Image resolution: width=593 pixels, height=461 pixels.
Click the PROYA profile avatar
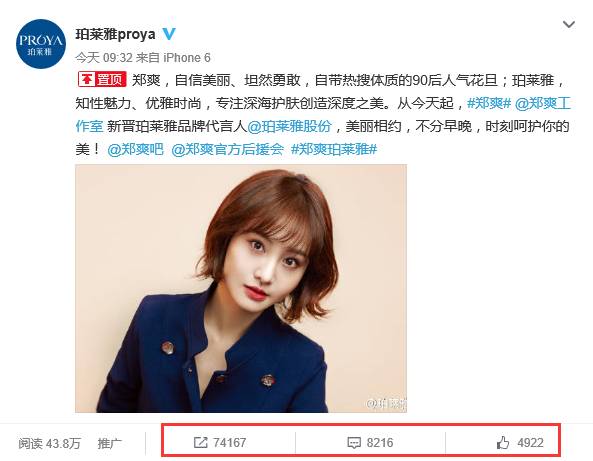click(41, 44)
